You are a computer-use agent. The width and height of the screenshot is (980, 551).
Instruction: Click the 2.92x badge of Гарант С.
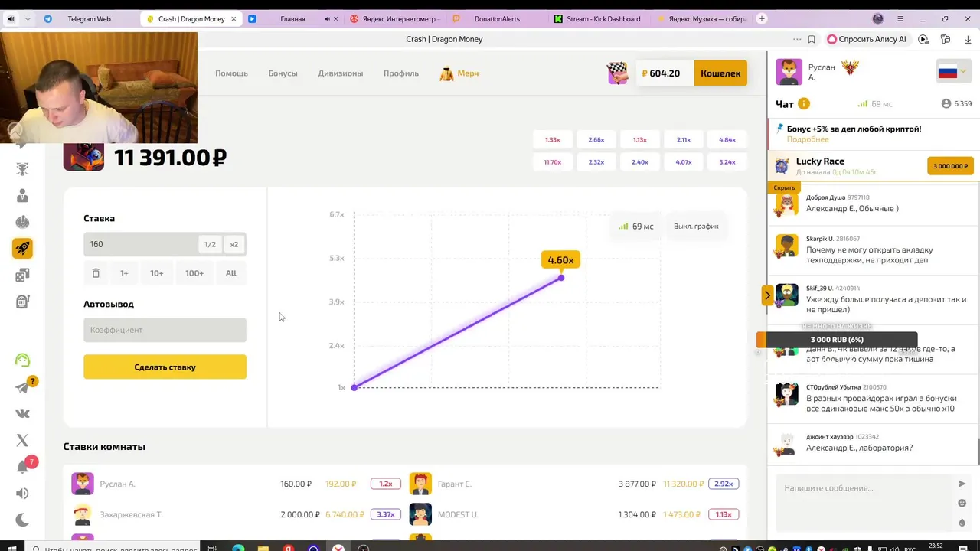[724, 484]
